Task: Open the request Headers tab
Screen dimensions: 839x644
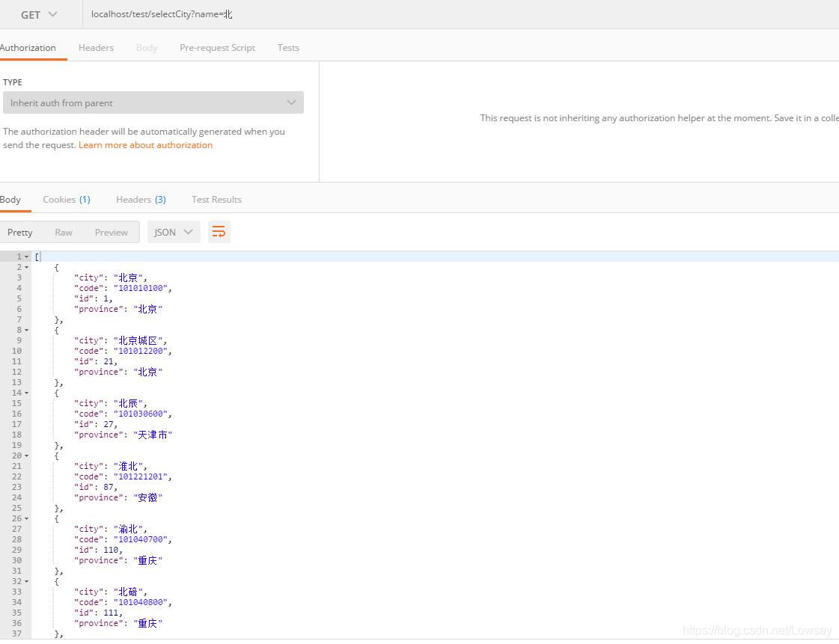Action: click(x=97, y=48)
